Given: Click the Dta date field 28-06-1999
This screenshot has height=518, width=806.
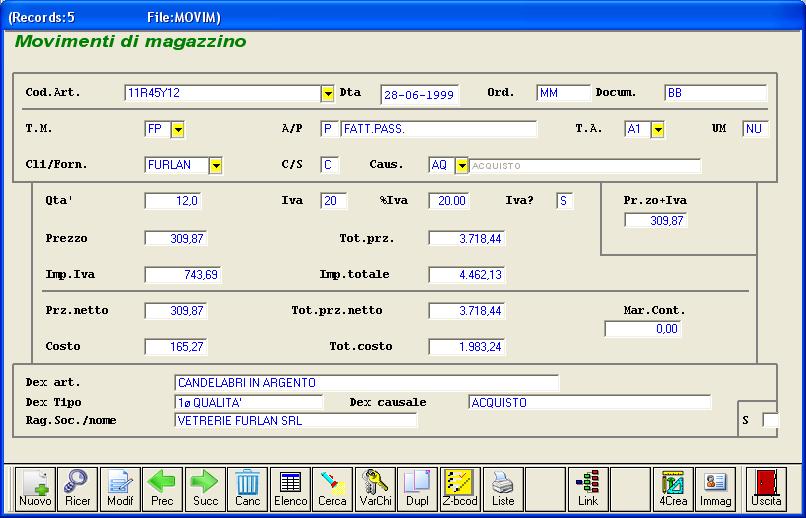Looking at the screenshot, I should (x=419, y=95).
